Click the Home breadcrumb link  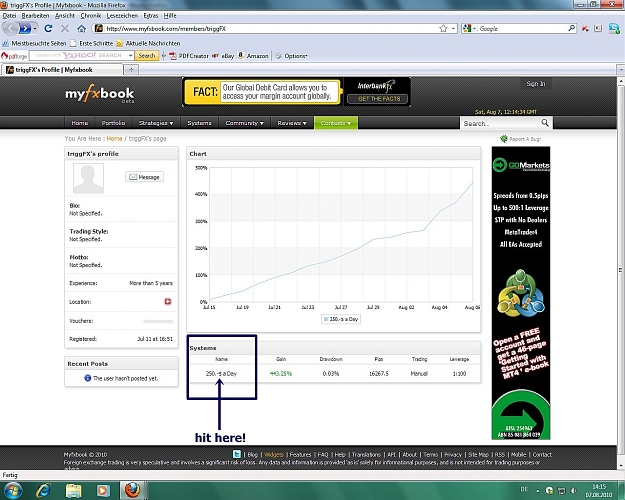114,138
